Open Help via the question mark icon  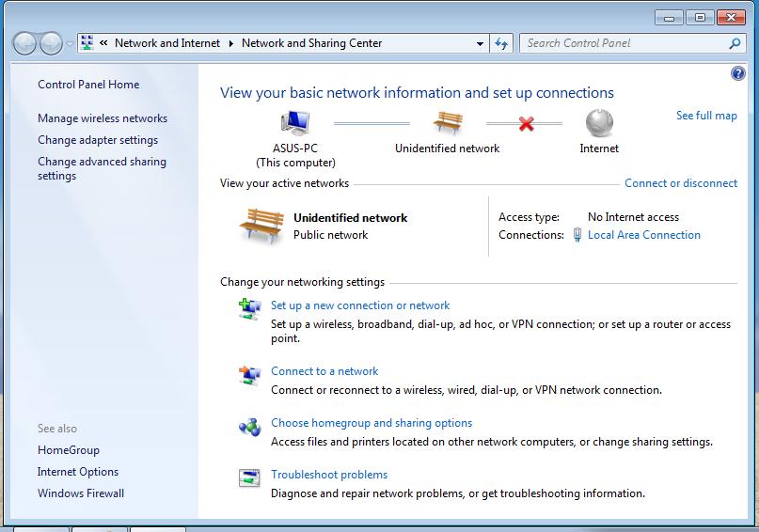pyautogui.click(x=737, y=73)
